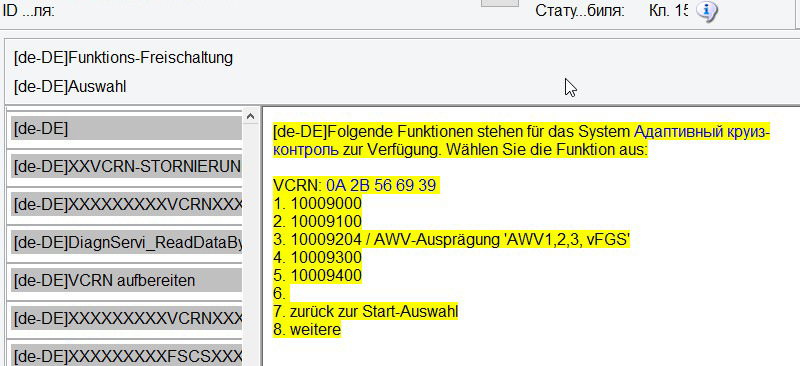Screen dimensions: 800x366
Task: Click the 'Стату...биля:' status label
Action: [580, 11]
